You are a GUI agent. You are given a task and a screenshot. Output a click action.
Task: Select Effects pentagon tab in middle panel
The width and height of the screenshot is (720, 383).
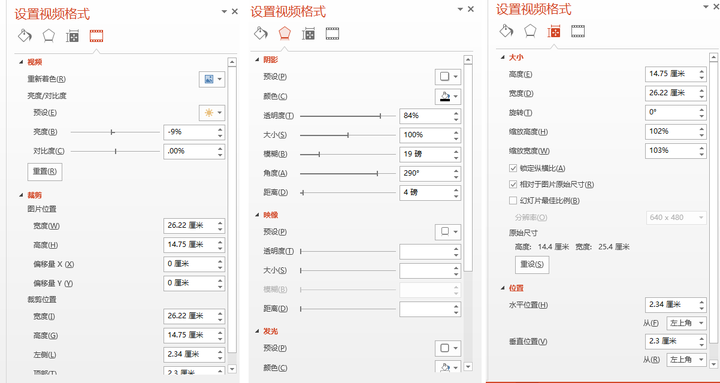point(285,33)
